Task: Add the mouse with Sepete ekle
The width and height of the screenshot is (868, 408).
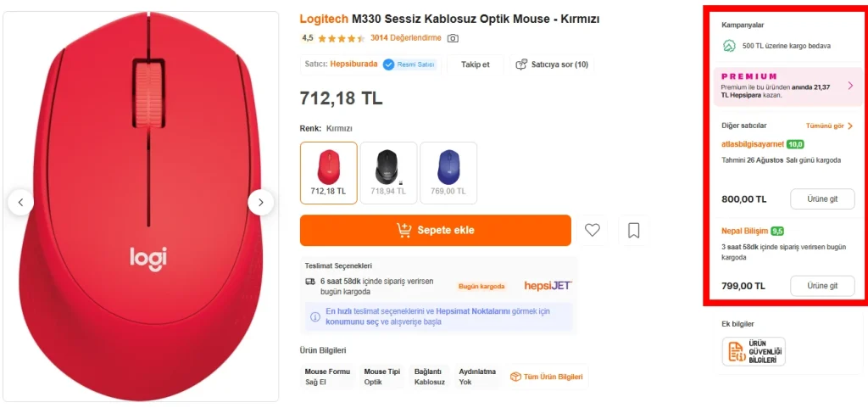Action: (436, 230)
